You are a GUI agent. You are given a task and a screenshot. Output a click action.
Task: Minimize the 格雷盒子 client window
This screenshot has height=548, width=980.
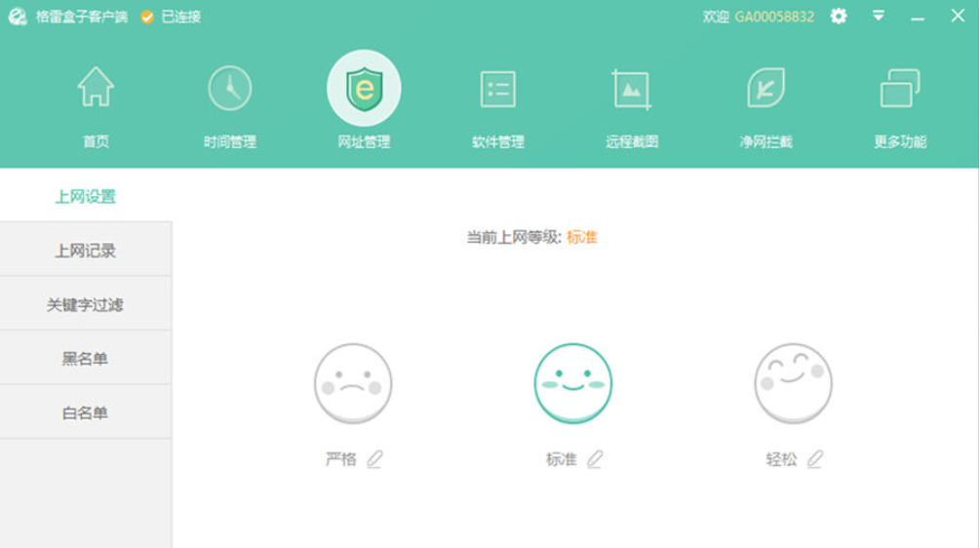[917, 18]
